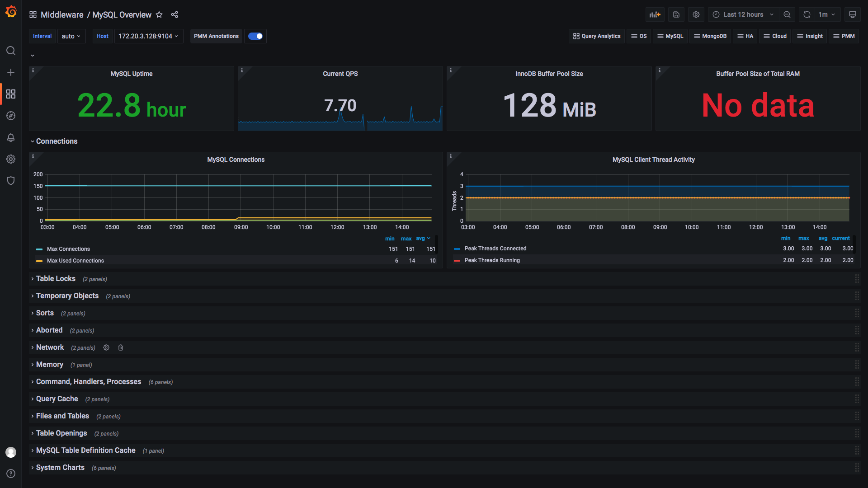This screenshot has width=868, height=488.
Task: Sort thread legend by current column
Action: coord(840,238)
